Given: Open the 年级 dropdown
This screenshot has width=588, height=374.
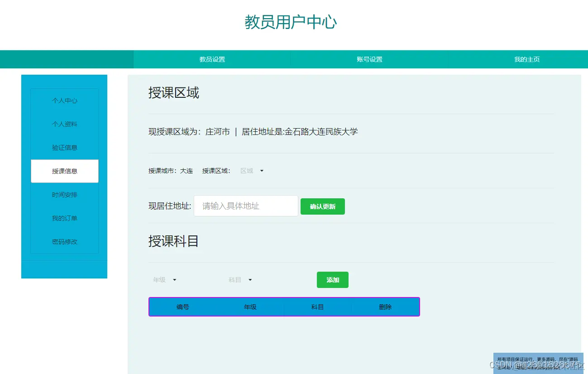Looking at the screenshot, I should point(164,280).
